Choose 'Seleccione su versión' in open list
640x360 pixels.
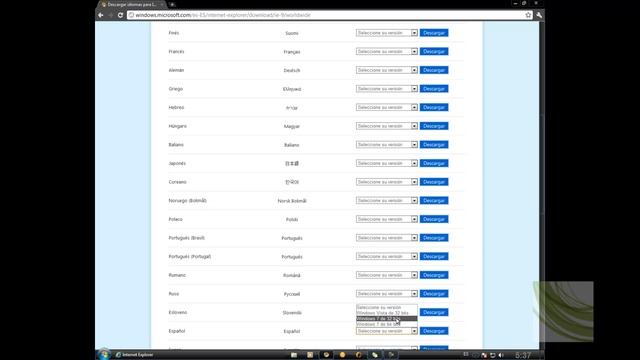tap(387, 307)
